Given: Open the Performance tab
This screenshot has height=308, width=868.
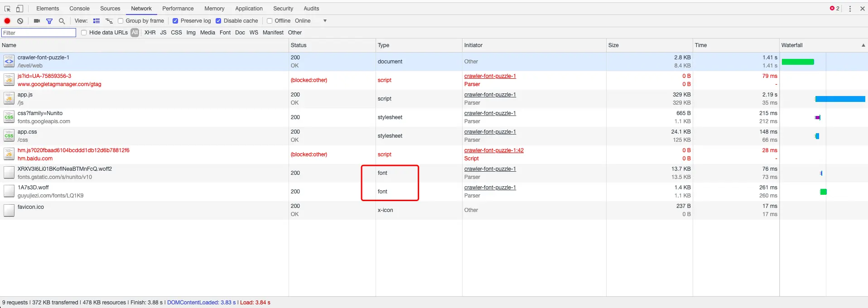Looking at the screenshot, I should pyautogui.click(x=178, y=9).
